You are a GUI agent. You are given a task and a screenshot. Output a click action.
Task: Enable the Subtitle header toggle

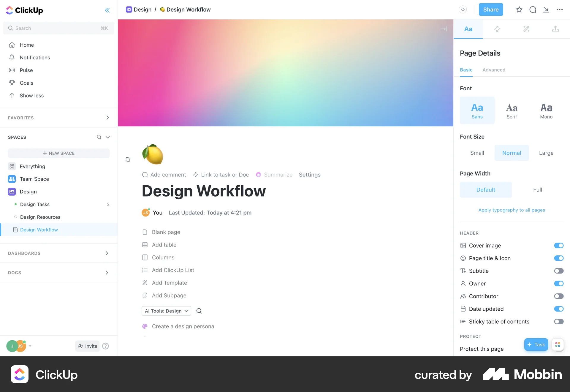coord(559,271)
